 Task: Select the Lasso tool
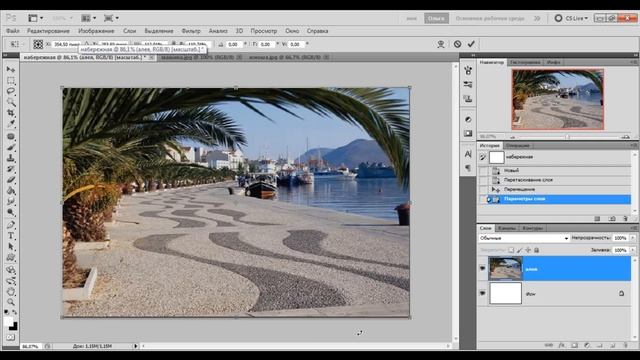pos(11,91)
